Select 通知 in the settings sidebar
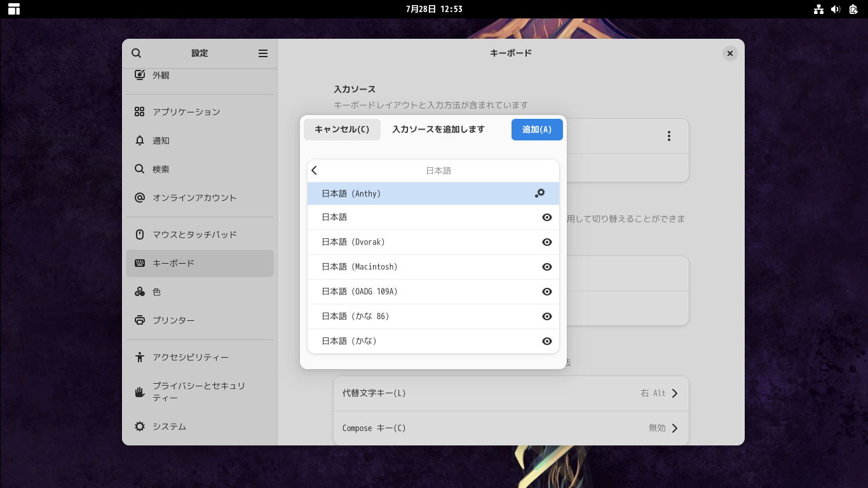This screenshot has width=868, height=488. point(200,140)
